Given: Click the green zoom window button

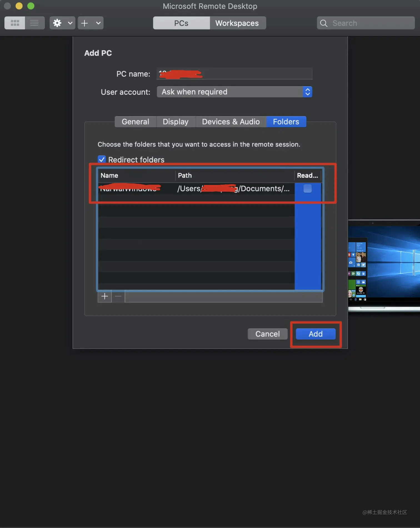Looking at the screenshot, I should pos(31,6).
